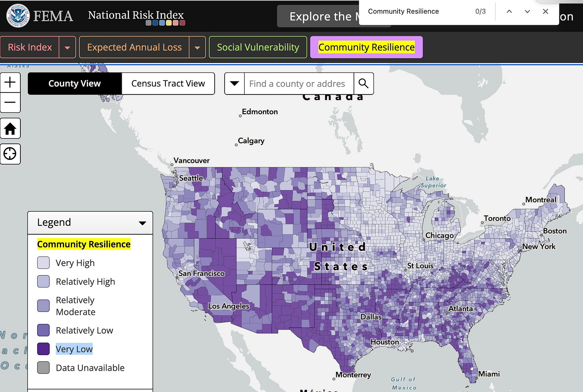Select the Community Resilience tab
Viewport: 583px width, 392px height.
click(366, 47)
